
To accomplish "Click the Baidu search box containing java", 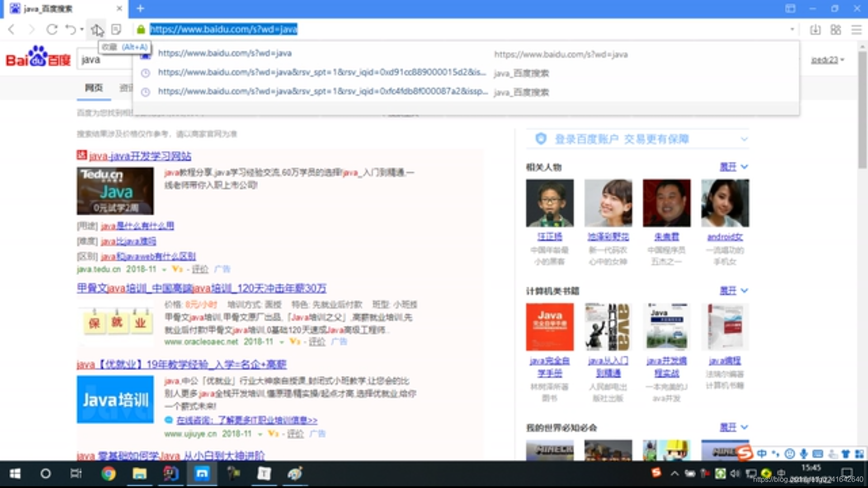I will 104,60.
